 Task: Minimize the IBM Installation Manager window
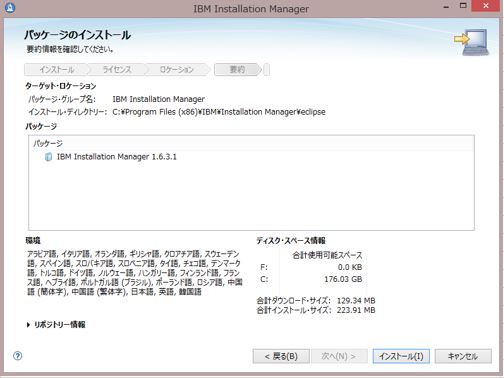[x=446, y=6]
